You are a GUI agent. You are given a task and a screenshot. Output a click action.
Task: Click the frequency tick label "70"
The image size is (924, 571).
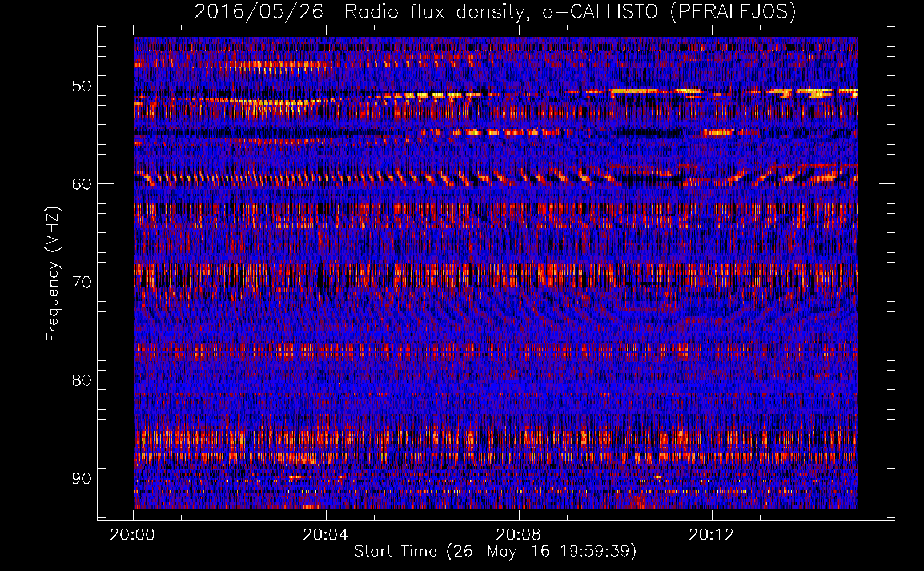point(81,282)
